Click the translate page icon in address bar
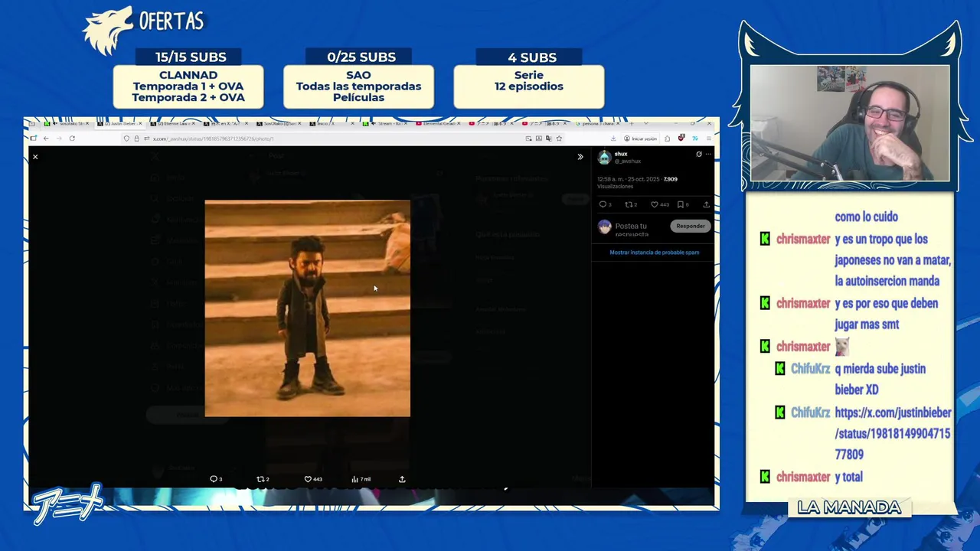 pos(548,139)
